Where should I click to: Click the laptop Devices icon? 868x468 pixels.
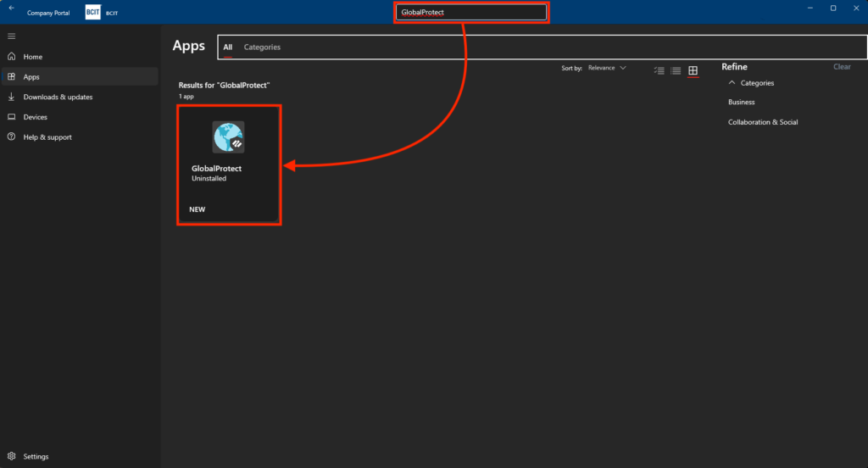(x=12, y=117)
